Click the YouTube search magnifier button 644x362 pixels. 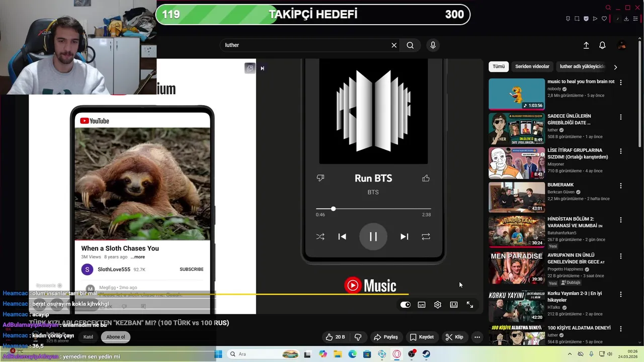pos(410,45)
